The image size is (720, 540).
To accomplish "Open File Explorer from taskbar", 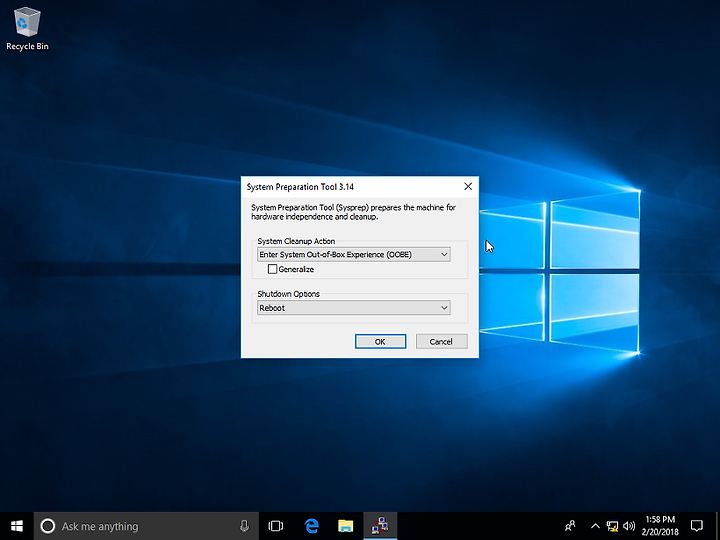I will 345,526.
